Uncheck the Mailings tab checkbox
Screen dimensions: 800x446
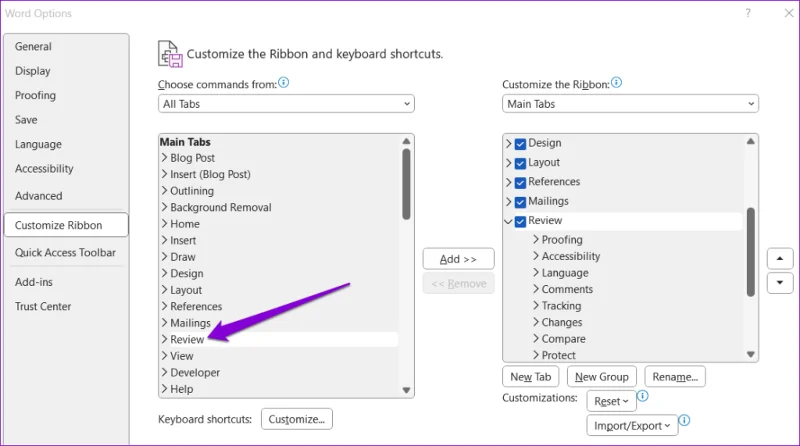point(520,202)
